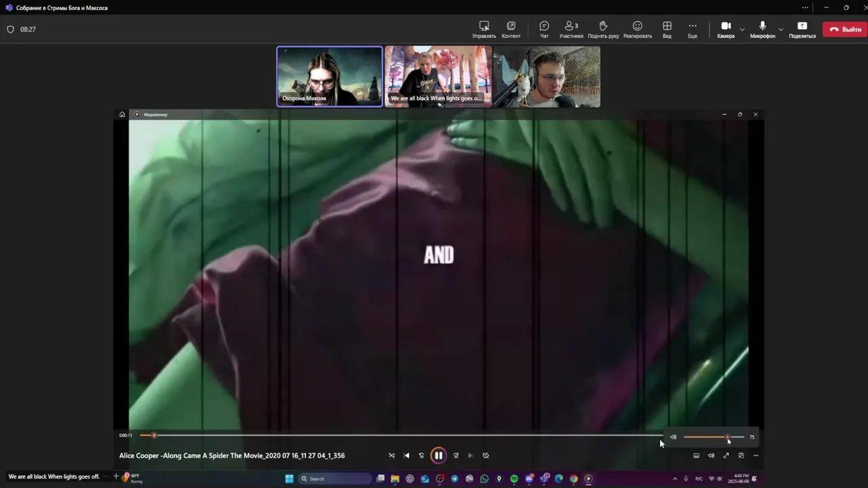Expand camera device options arrow
This screenshot has width=868, height=488.
[742, 29]
